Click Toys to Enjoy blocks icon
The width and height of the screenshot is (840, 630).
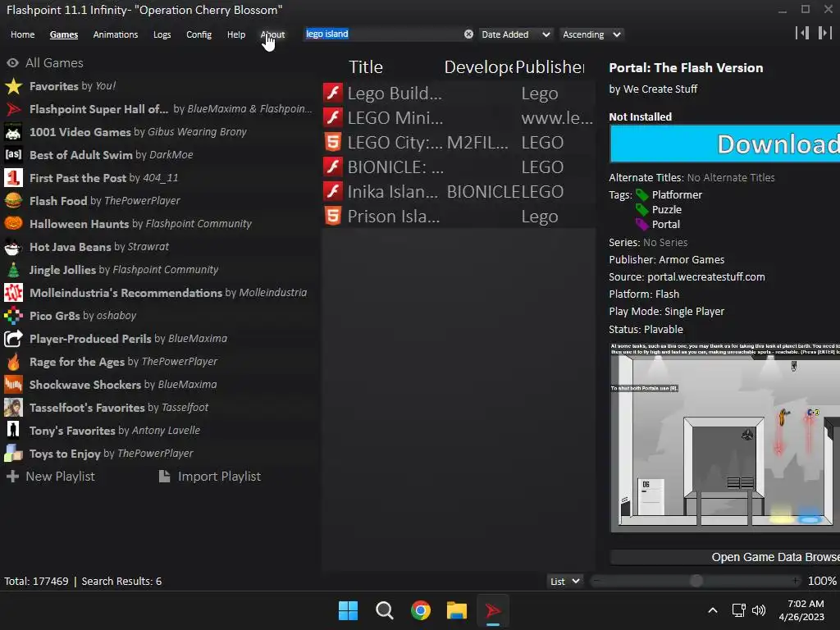point(13,454)
